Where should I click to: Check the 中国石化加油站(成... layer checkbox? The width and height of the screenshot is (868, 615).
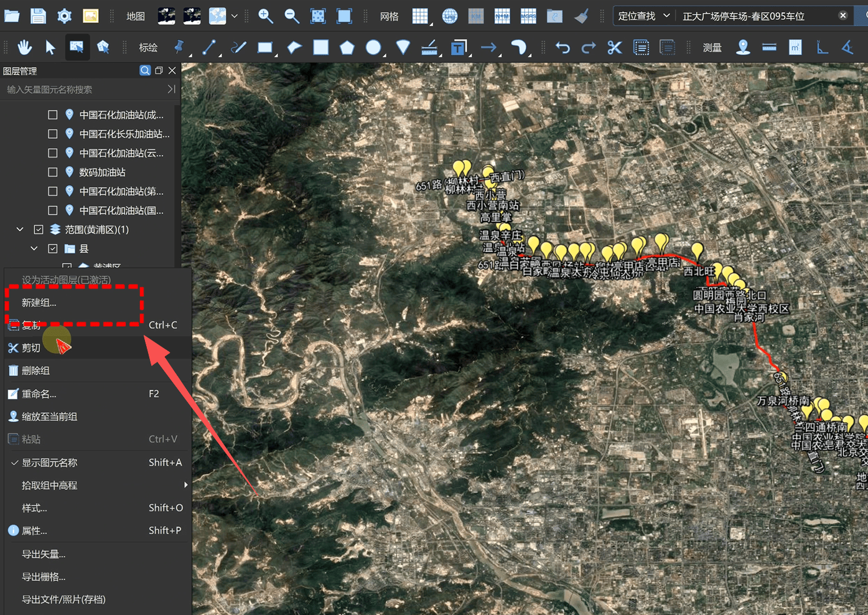tap(53, 115)
